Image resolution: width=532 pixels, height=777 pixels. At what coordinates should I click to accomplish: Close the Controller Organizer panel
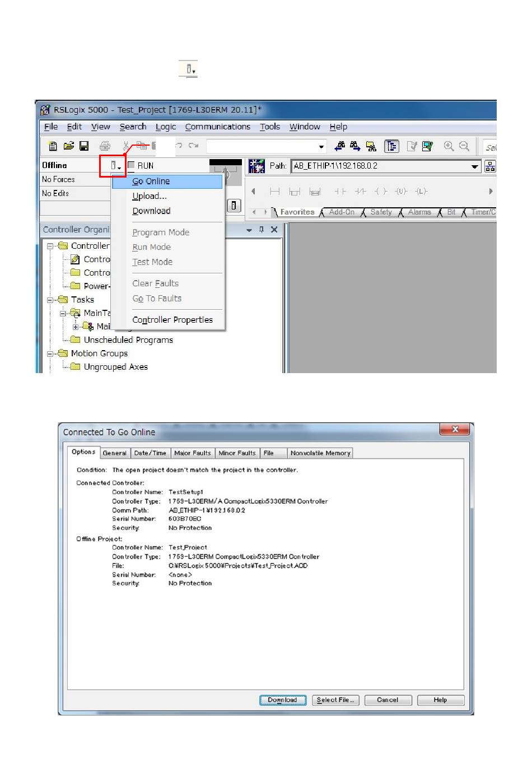[274, 230]
